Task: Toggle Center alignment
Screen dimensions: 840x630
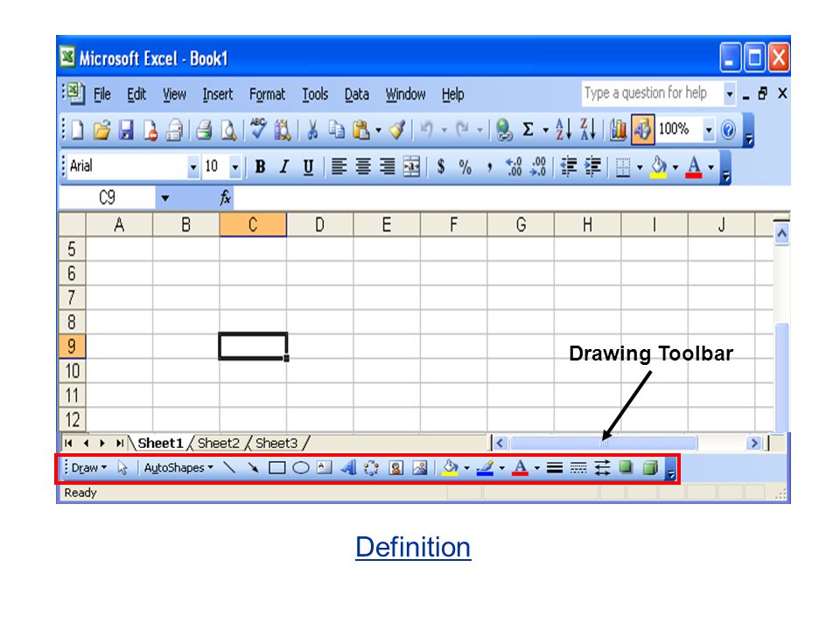Action: [362, 166]
